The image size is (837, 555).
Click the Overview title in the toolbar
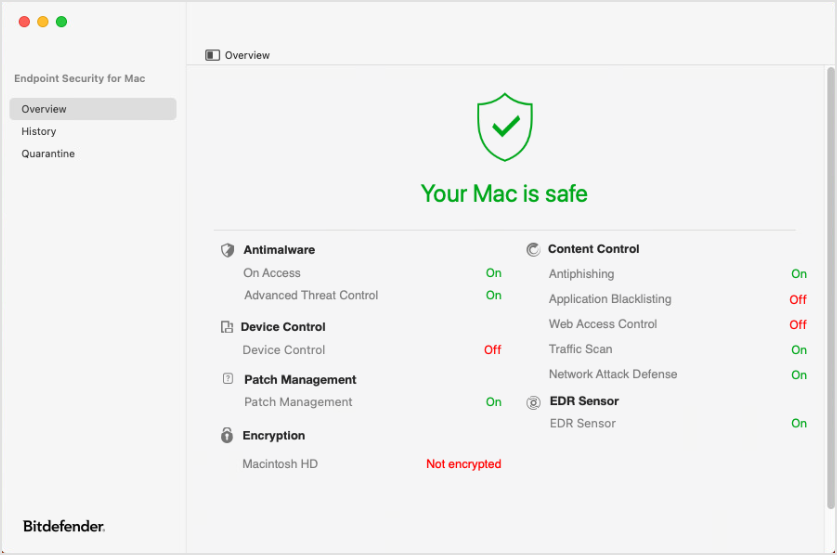click(x=247, y=56)
